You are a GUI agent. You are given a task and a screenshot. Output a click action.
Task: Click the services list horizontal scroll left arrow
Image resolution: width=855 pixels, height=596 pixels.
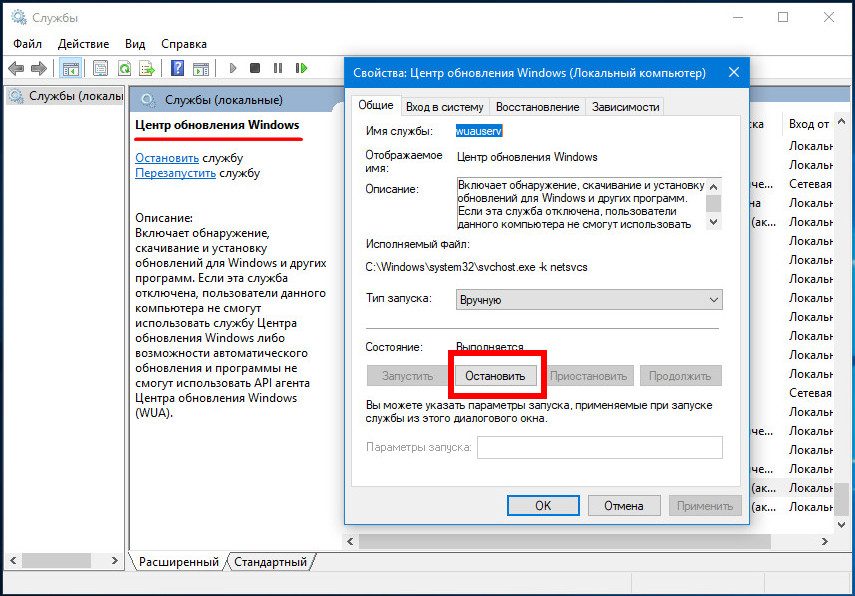click(x=350, y=541)
